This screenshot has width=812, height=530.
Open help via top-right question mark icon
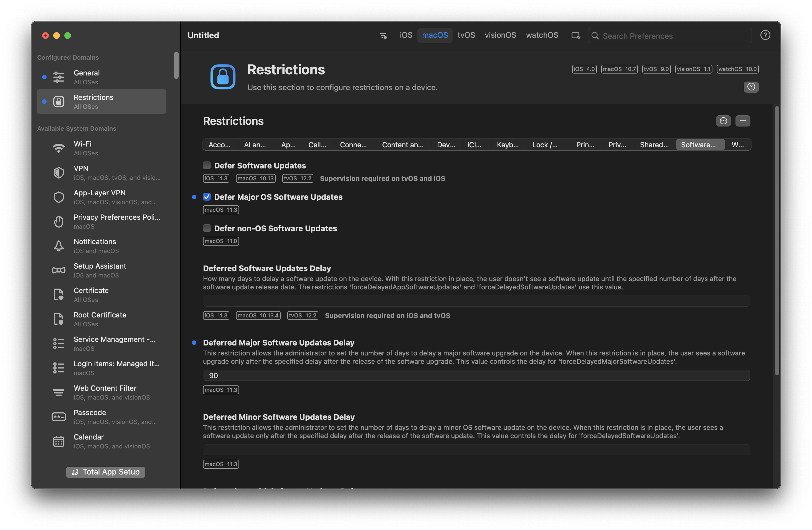coord(765,35)
